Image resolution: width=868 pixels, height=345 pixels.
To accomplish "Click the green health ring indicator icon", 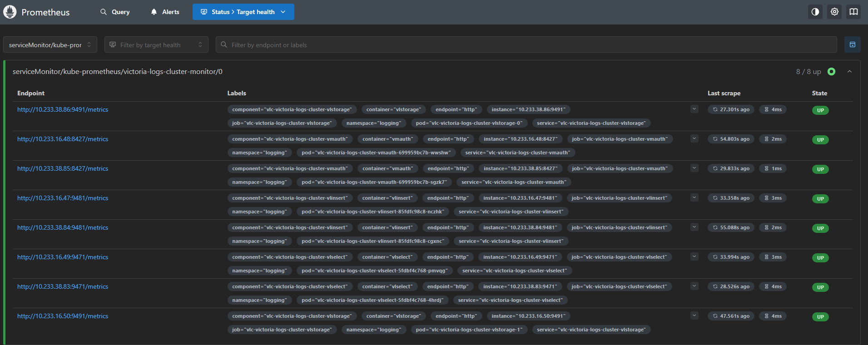I will coord(831,72).
